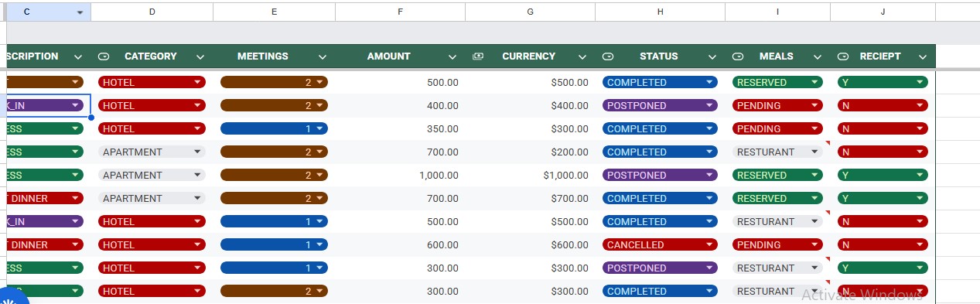This screenshot has width=980, height=304.
Task: Open meetings chip showing 2 in 400.00 row
Action: point(274,105)
